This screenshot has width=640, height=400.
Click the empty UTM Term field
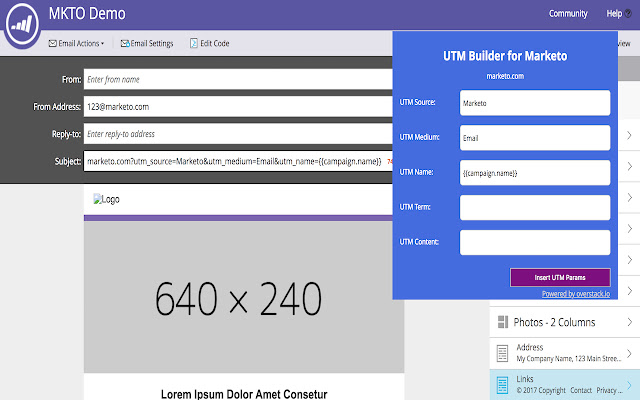(x=535, y=208)
